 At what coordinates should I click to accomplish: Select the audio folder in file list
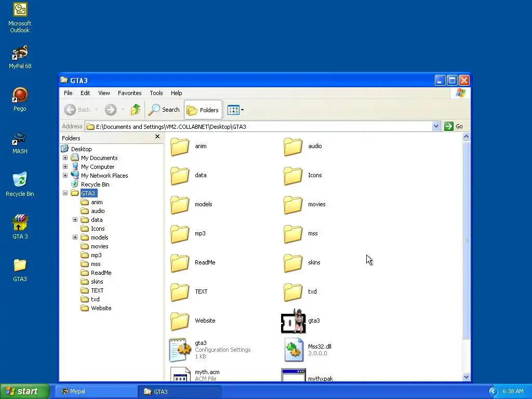click(303, 146)
